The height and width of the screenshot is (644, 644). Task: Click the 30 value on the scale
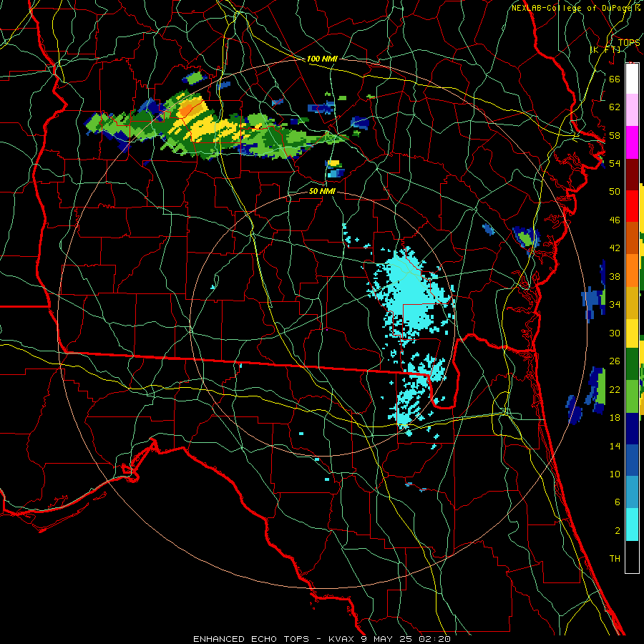[x=615, y=333]
